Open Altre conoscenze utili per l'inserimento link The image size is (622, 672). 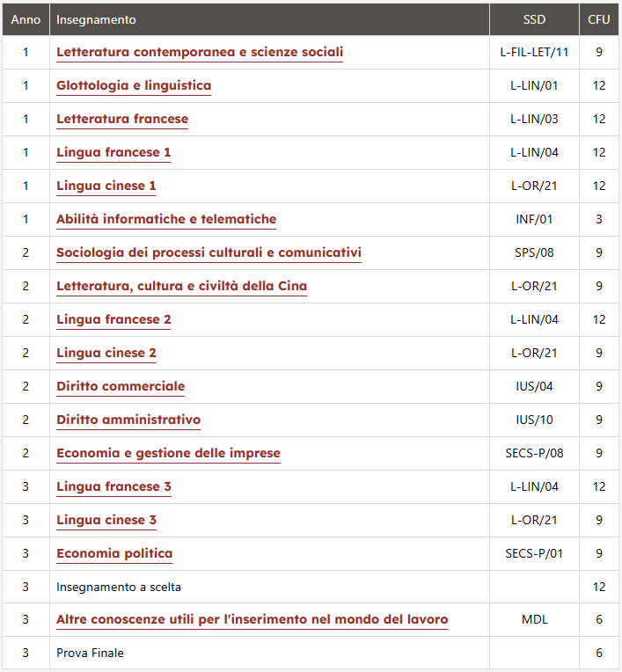(252, 619)
